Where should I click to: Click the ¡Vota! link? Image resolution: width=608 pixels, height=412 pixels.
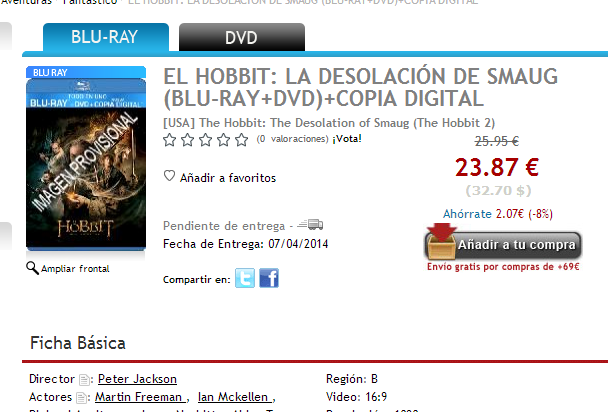(347, 139)
